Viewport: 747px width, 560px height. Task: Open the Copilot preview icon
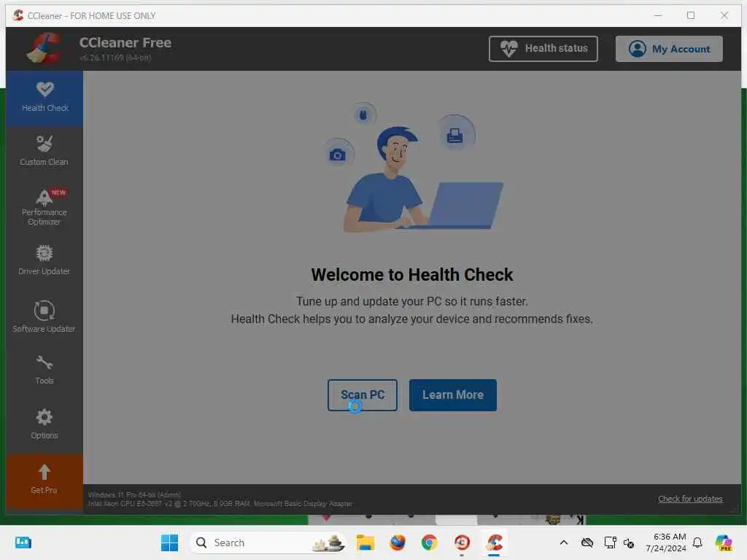click(x=723, y=542)
